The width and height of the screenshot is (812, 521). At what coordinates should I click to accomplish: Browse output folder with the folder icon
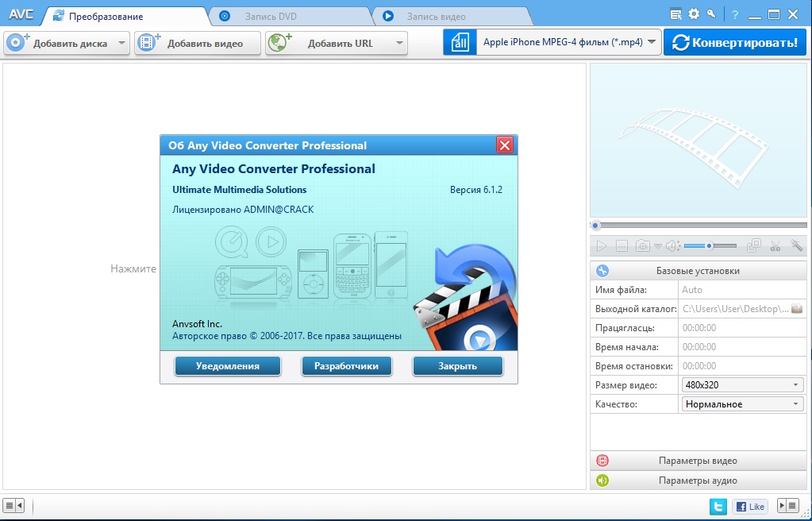(797, 308)
